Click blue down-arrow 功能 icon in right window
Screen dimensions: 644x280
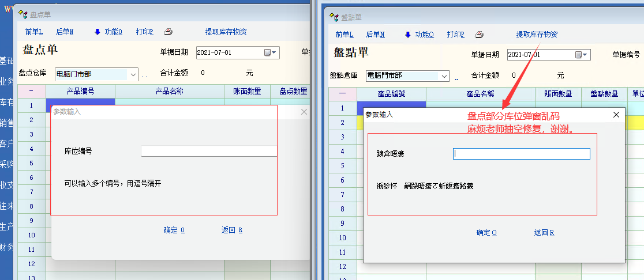(408, 35)
